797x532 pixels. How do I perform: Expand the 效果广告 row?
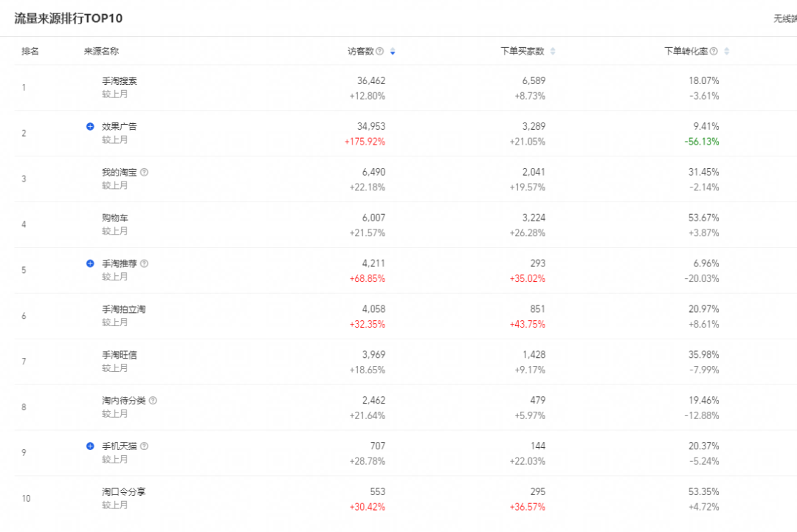click(x=90, y=127)
